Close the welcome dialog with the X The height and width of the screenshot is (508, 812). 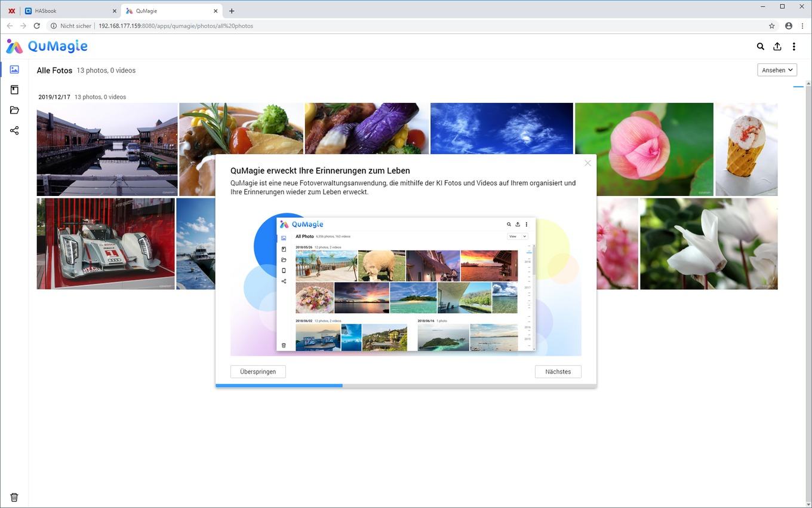588,163
